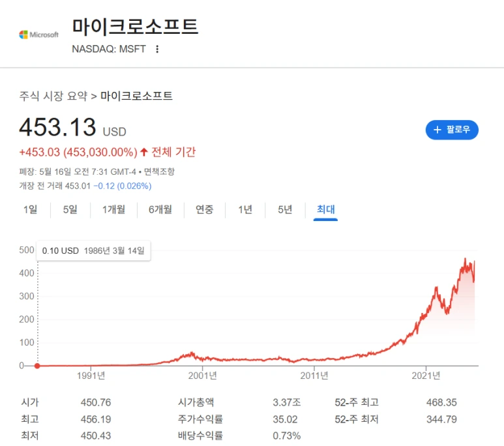Image resolution: width=504 pixels, height=446 pixels.
Task: Click the 100 y-axis label
Action: click(x=26, y=342)
